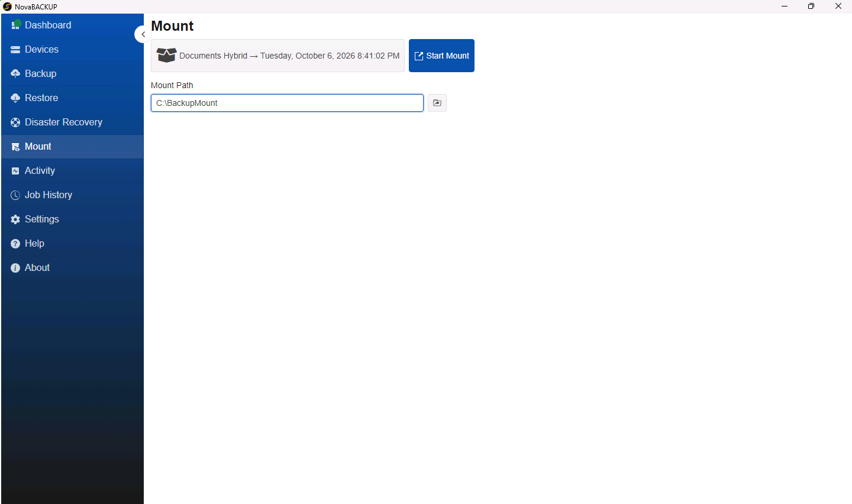
Task: Open the Help page
Action: point(72,244)
